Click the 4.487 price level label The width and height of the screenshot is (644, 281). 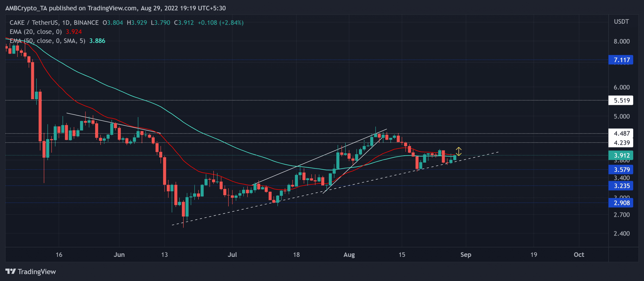point(621,133)
